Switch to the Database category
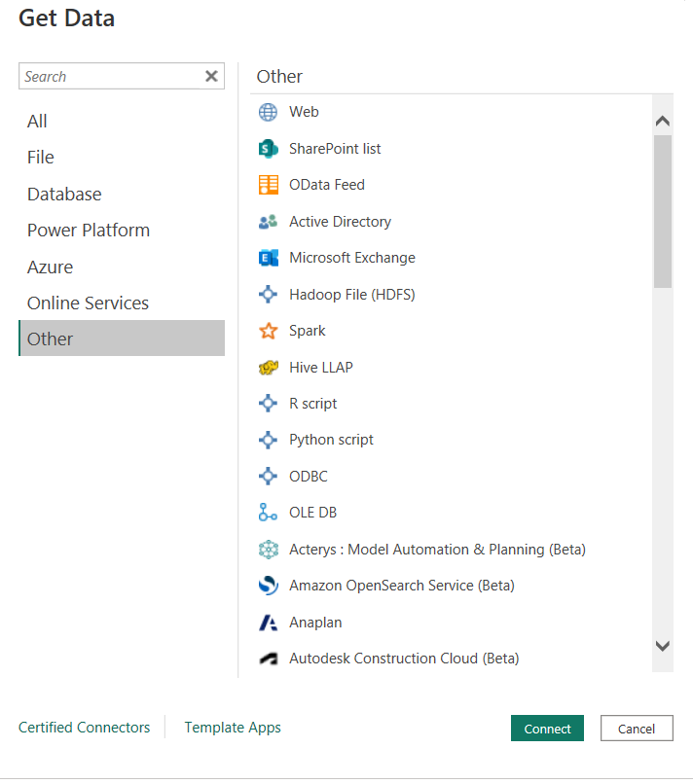 click(x=64, y=195)
